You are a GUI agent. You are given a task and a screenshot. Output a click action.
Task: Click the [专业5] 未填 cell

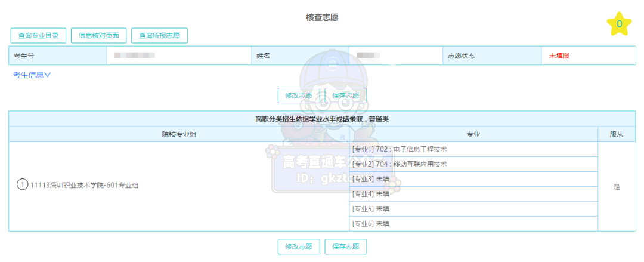[473, 208]
